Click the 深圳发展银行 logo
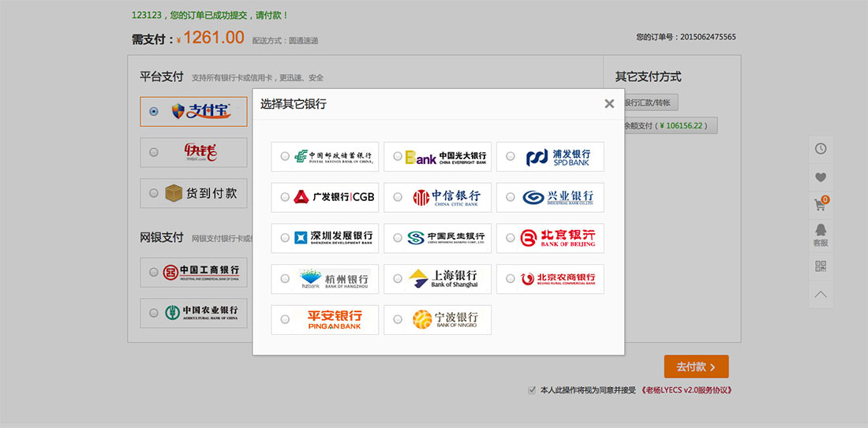This screenshot has width=868, height=428. (x=333, y=238)
